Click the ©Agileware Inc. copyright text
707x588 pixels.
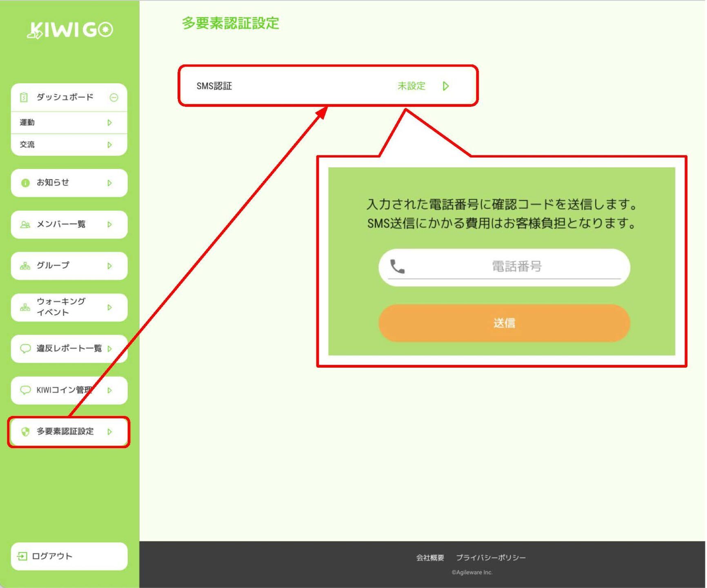point(472,572)
